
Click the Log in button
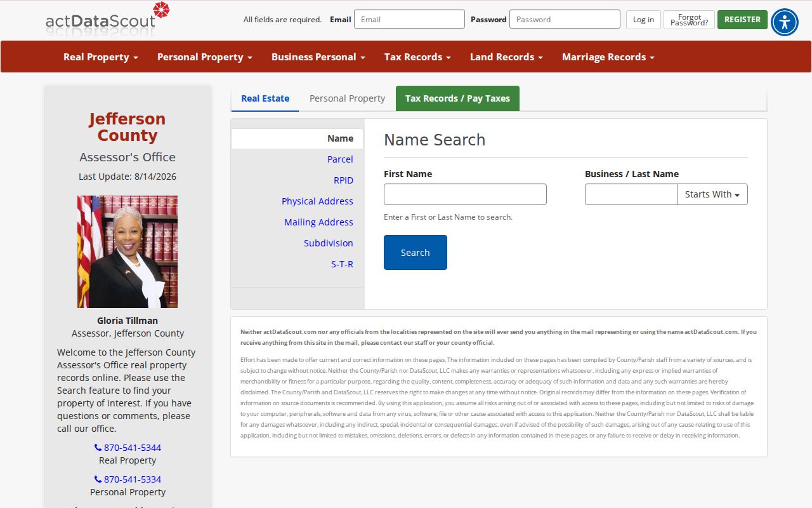coord(643,20)
